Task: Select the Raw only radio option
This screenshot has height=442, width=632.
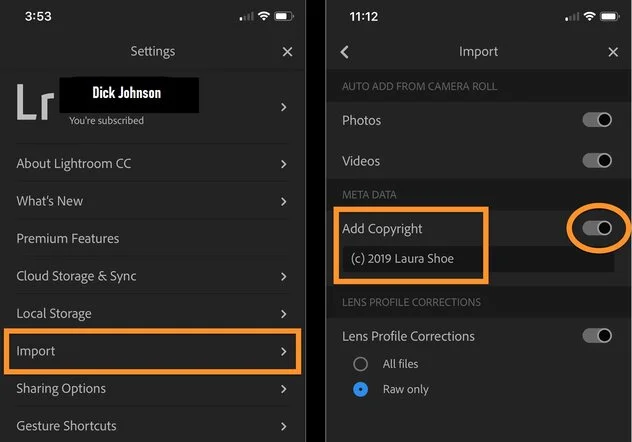Action: click(360, 390)
